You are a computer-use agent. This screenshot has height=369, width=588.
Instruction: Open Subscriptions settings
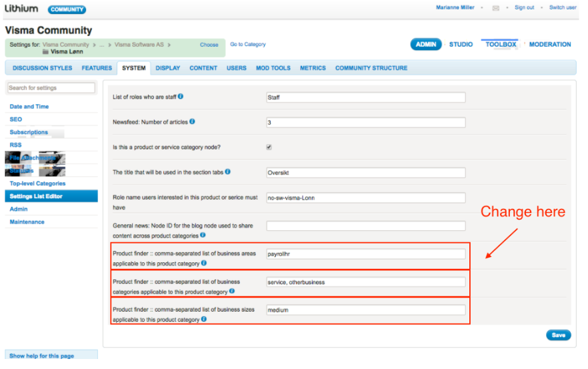[x=29, y=132]
